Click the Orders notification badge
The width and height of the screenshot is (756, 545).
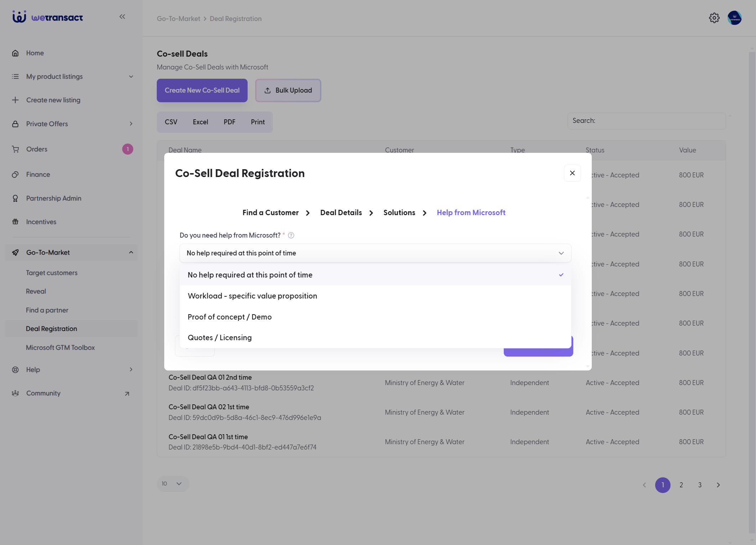[128, 149]
